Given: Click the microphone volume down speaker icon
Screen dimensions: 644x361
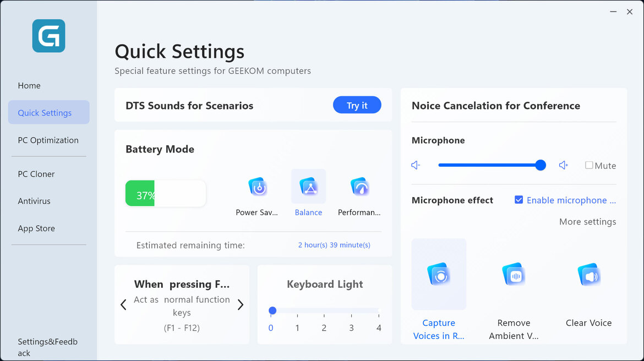Looking at the screenshot, I should pyautogui.click(x=416, y=165).
